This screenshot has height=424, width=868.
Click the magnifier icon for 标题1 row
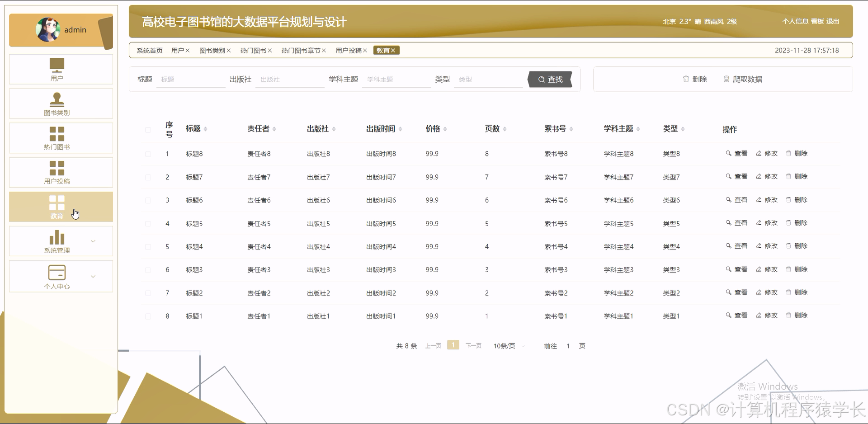click(x=728, y=316)
